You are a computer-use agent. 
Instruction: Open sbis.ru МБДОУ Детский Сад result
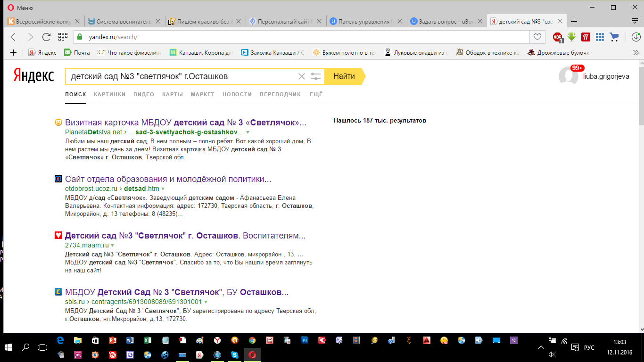coord(177,292)
